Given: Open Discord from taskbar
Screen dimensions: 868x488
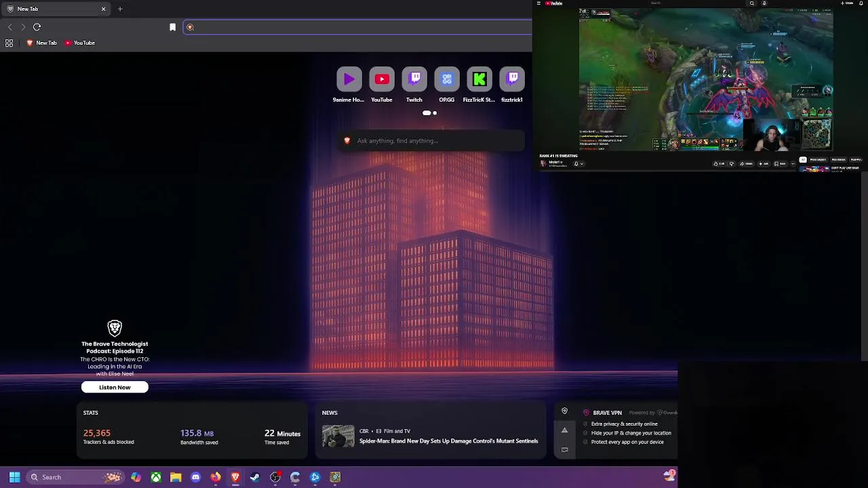Looking at the screenshot, I should (x=196, y=477).
